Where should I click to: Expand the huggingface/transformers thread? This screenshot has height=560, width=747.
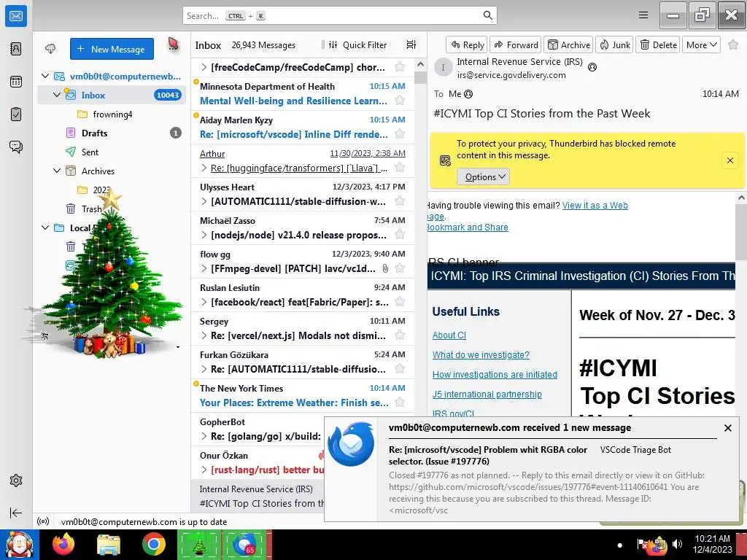tap(204, 168)
